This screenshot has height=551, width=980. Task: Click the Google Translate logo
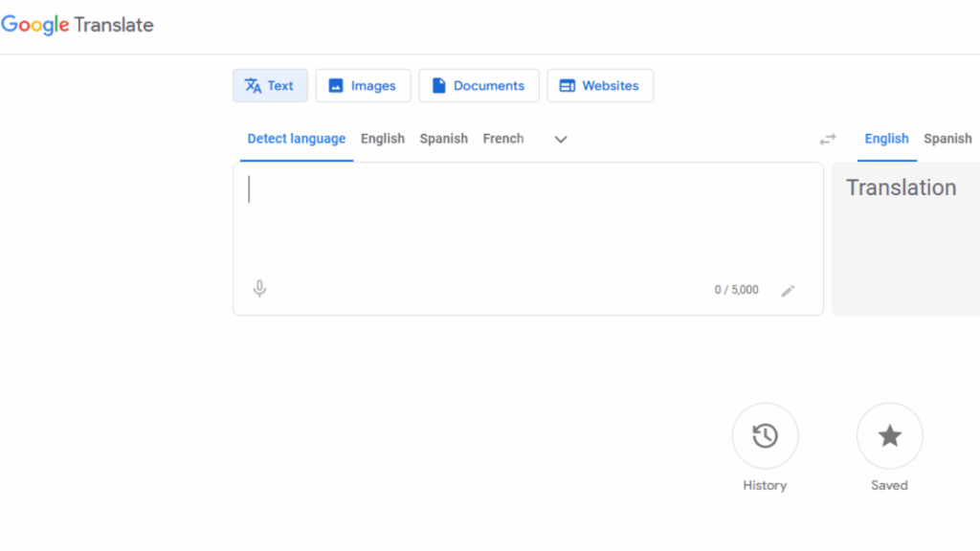click(78, 25)
